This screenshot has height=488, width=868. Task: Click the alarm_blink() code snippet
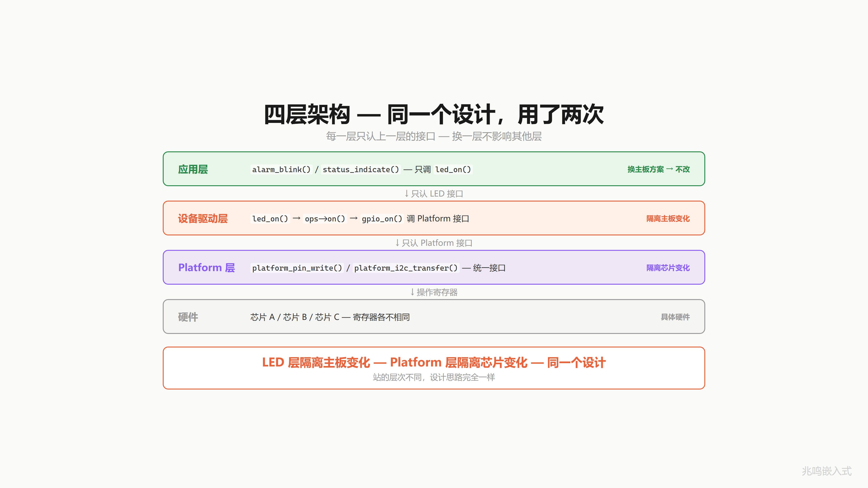[281, 169]
